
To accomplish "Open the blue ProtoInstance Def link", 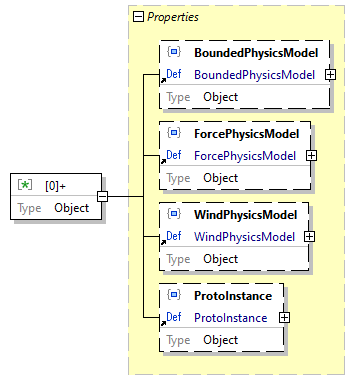I will coord(231,318).
